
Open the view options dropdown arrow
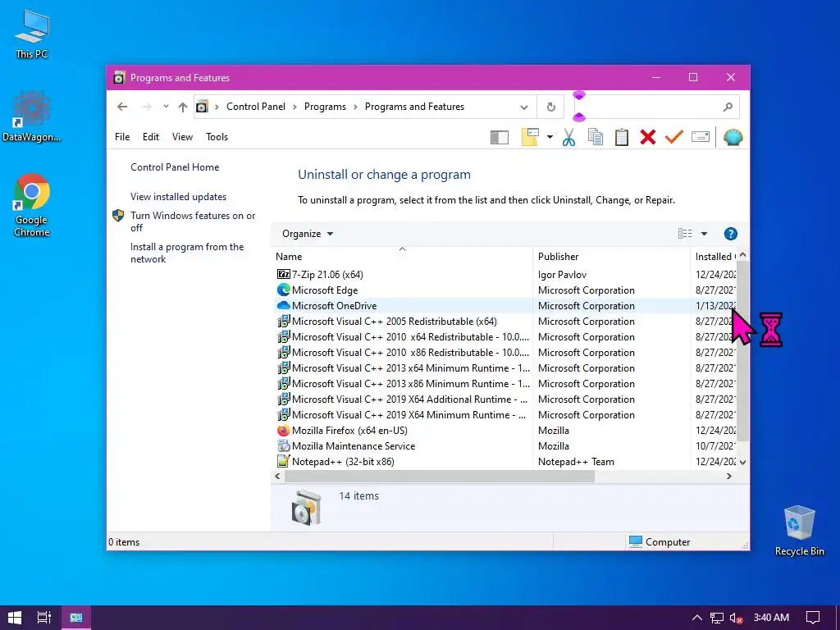point(704,234)
